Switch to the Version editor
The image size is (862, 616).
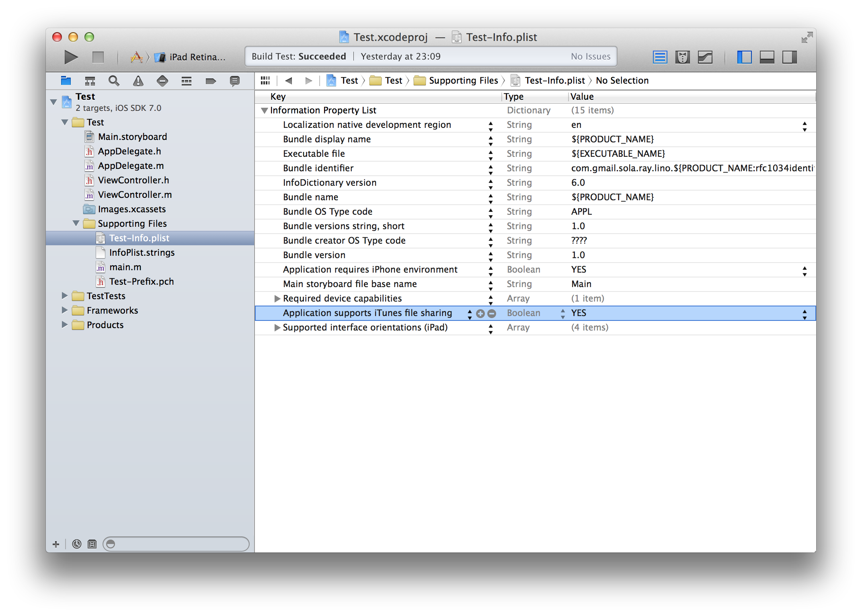(x=706, y=57)
